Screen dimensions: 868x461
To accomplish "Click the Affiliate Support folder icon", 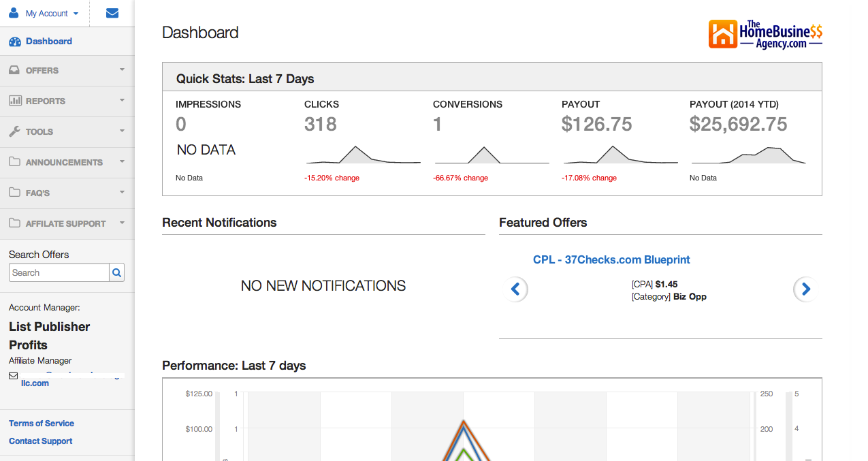I will [x=15, y=223].
